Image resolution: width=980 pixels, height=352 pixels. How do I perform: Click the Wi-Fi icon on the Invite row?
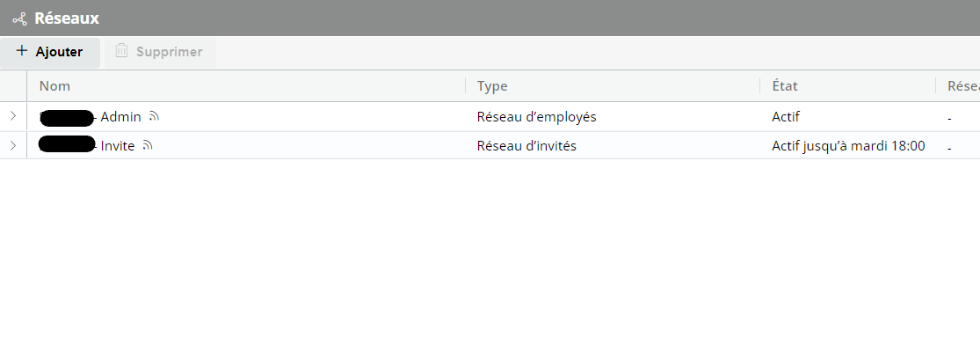coord(148,145)
